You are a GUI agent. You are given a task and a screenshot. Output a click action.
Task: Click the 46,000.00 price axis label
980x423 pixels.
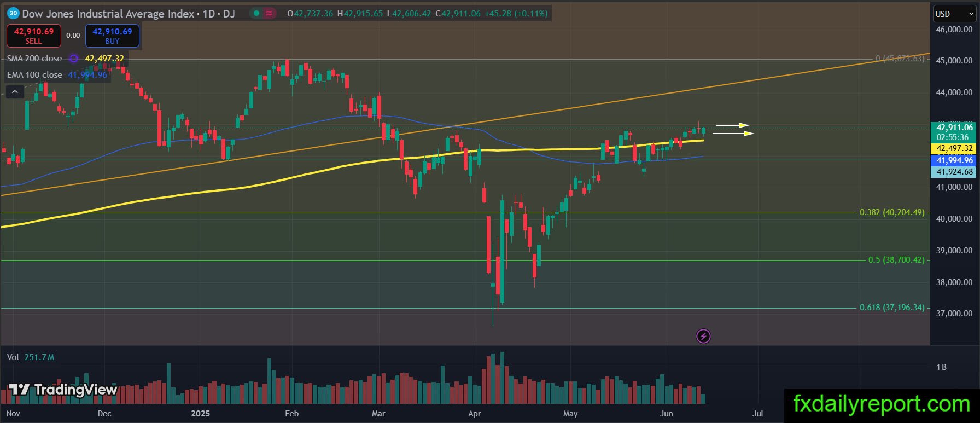click(954, 30)
